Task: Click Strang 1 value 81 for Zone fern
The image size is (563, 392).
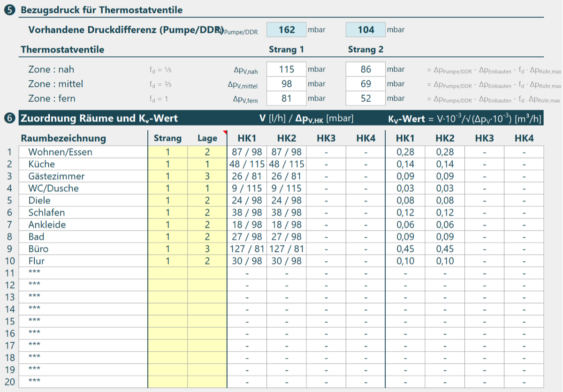Action: (x=287, y=98)
